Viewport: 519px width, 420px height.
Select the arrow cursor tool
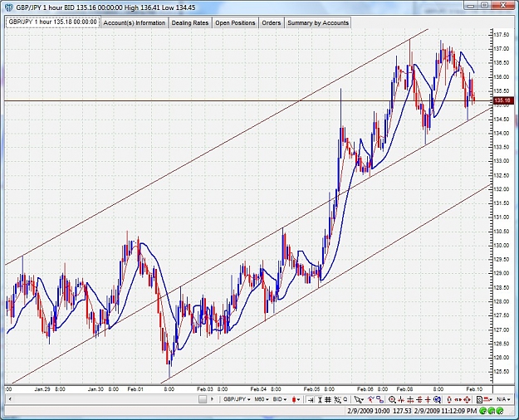click(357, 400)
